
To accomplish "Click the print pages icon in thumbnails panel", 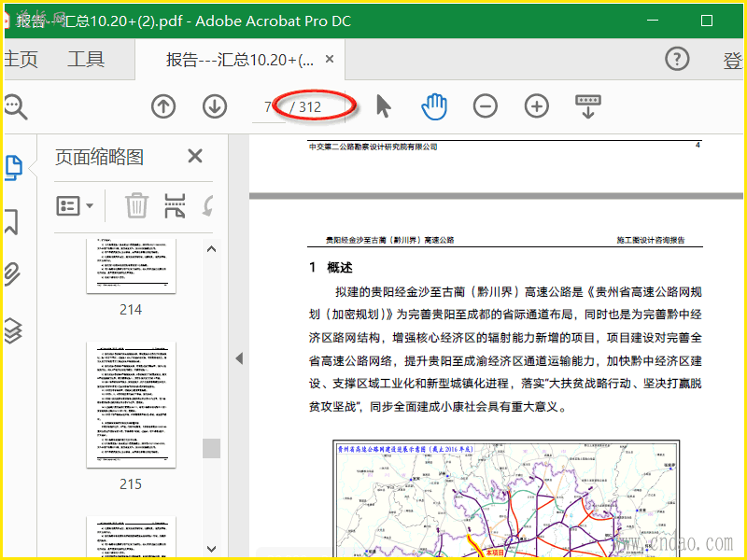I will (x=175, y=205).
